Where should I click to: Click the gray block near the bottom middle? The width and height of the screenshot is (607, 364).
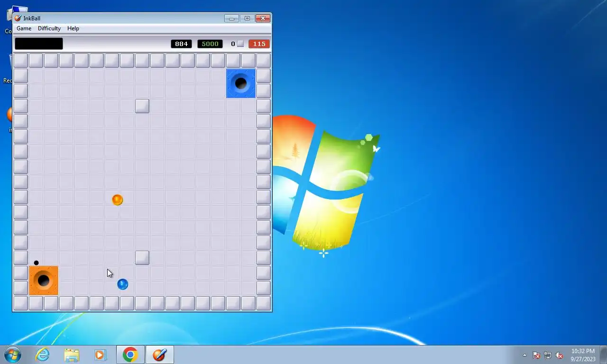pyautogui.click(x=142, y=258)
